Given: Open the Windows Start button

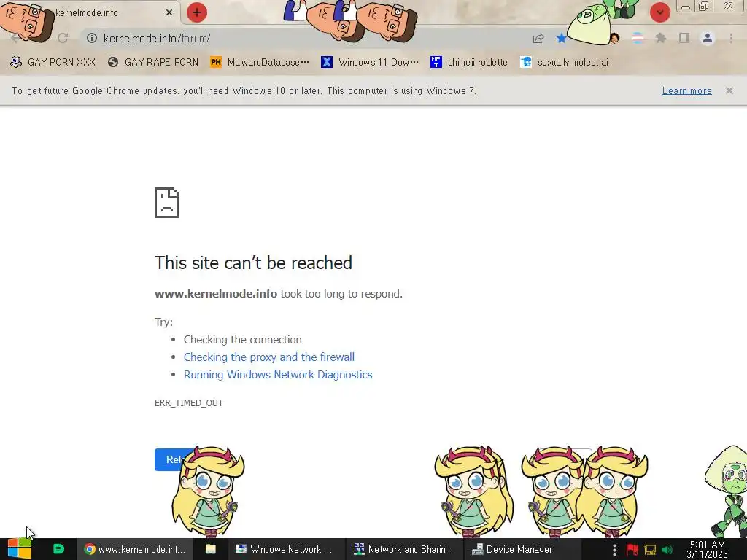Looking at the screenshot, I should (x=19, y=549).
